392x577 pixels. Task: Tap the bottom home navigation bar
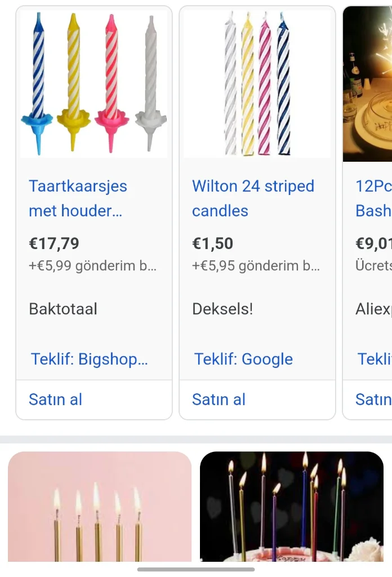tap(196, 569)
